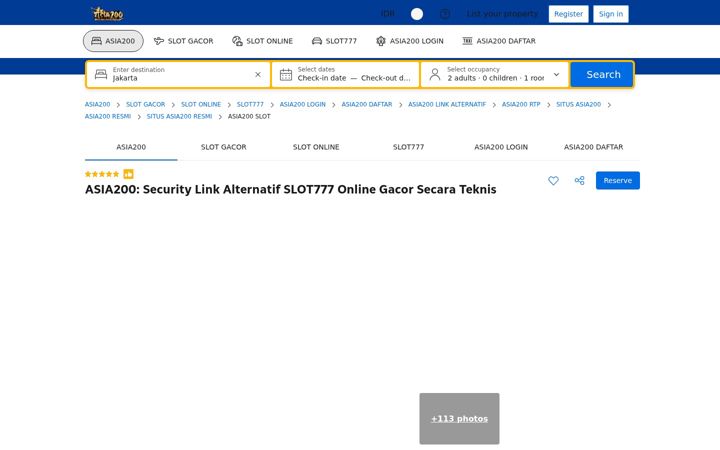The image size is (720, 450).
Task: Open the Check-in date picker
Action: click(321, 78)
